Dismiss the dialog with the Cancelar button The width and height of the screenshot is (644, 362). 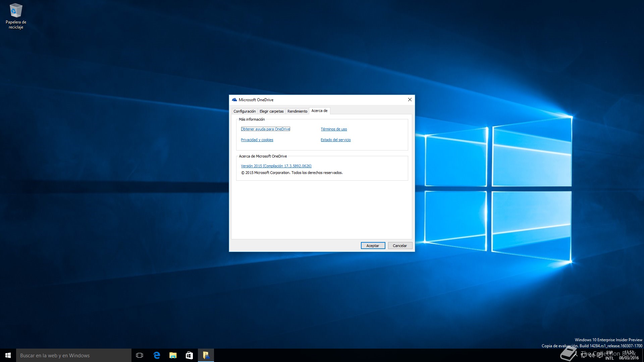pos(400,246)
